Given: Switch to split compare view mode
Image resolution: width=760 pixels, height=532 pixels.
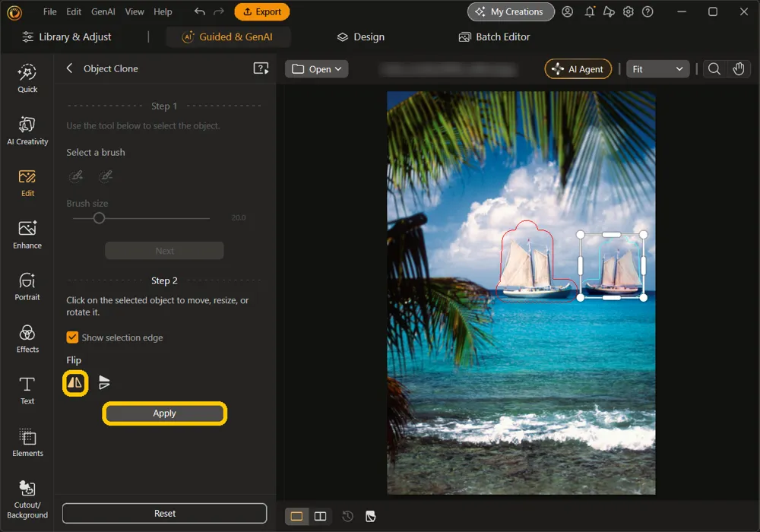Looking at the screenshot, I should click(x=320, y=517).
